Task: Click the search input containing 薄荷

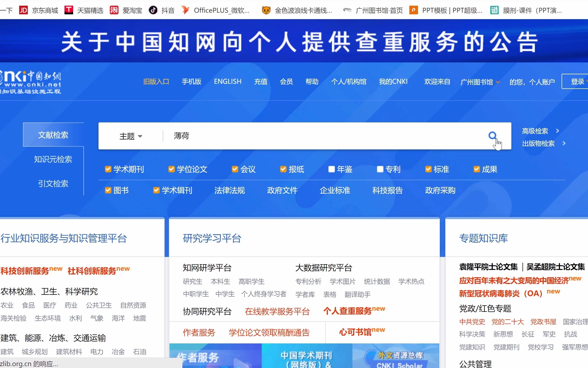Action: [324, 136]
